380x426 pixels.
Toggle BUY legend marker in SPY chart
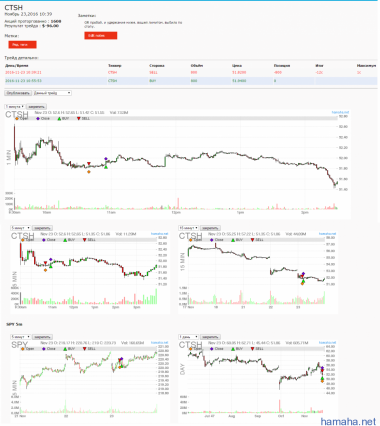[69, 349]
